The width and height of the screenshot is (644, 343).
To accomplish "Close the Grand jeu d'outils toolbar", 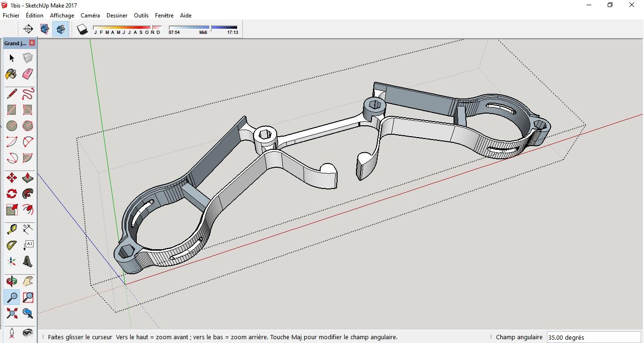I will [x=32, y=43].
